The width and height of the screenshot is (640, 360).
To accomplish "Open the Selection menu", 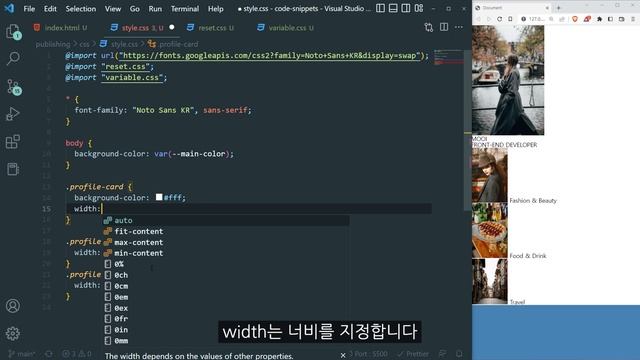I will (81, 9).
